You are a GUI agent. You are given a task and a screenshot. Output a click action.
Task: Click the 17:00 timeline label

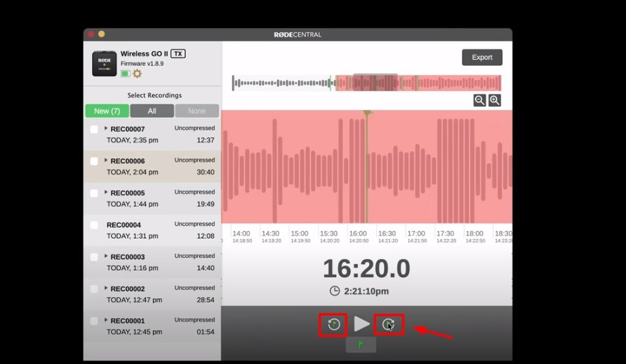point(416,233)
